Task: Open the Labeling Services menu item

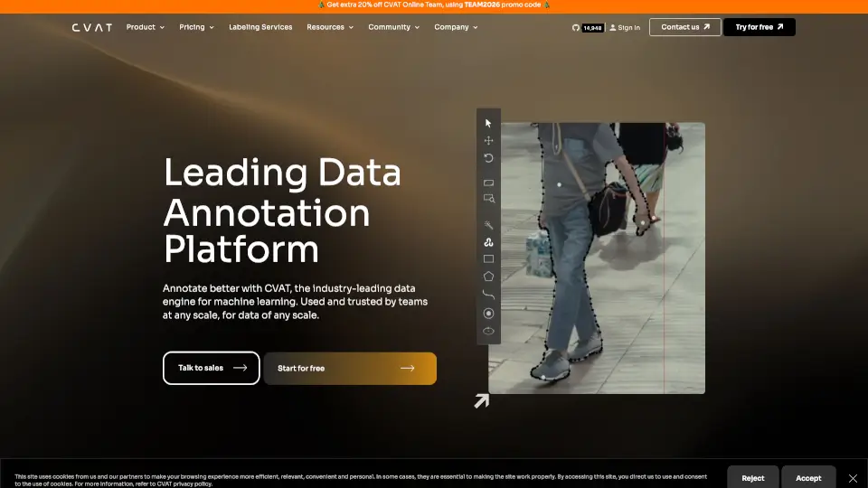Action: pos(260,27)
